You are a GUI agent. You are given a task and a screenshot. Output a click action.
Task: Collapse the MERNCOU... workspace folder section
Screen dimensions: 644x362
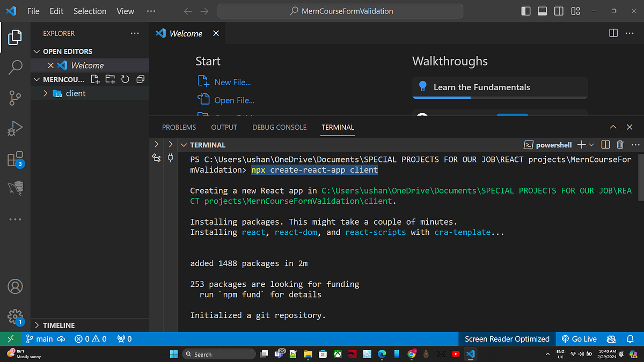[x=59, y=79]
